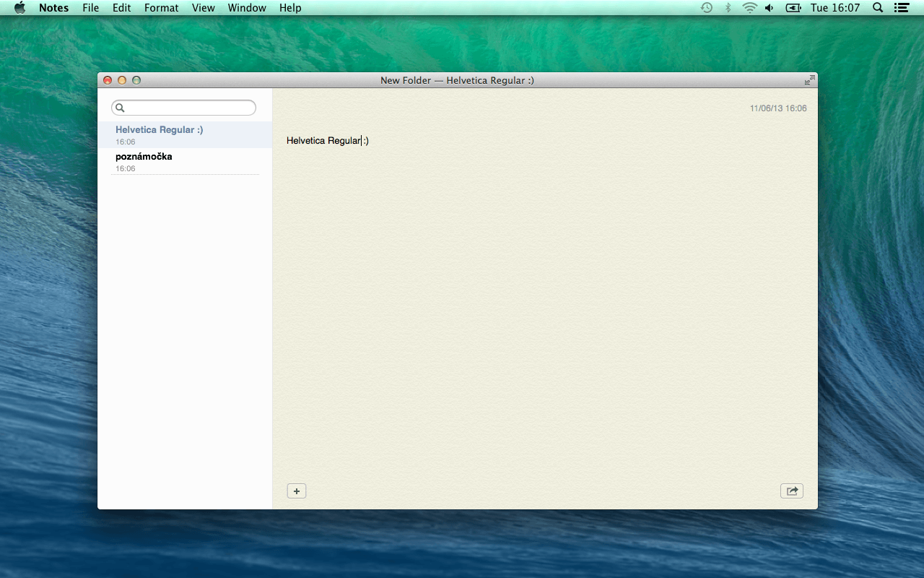
Task: Click the volume speaker icon
Action: click(770, 8)
